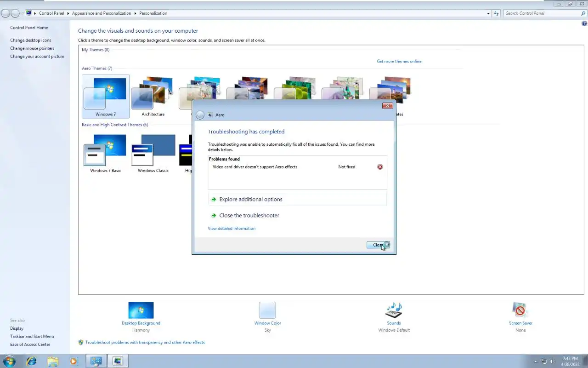Click Personalization breadcrumb item
The image size is (588, 368).
(153, 13)
